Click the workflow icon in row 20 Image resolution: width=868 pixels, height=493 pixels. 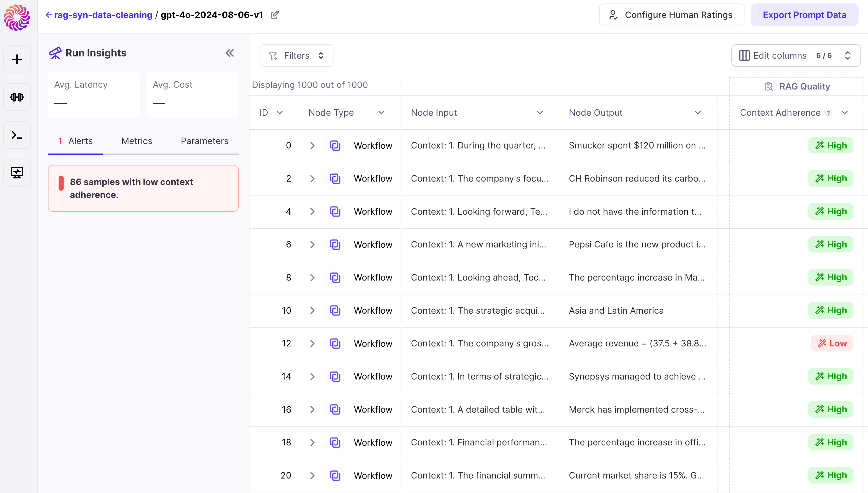335,476
